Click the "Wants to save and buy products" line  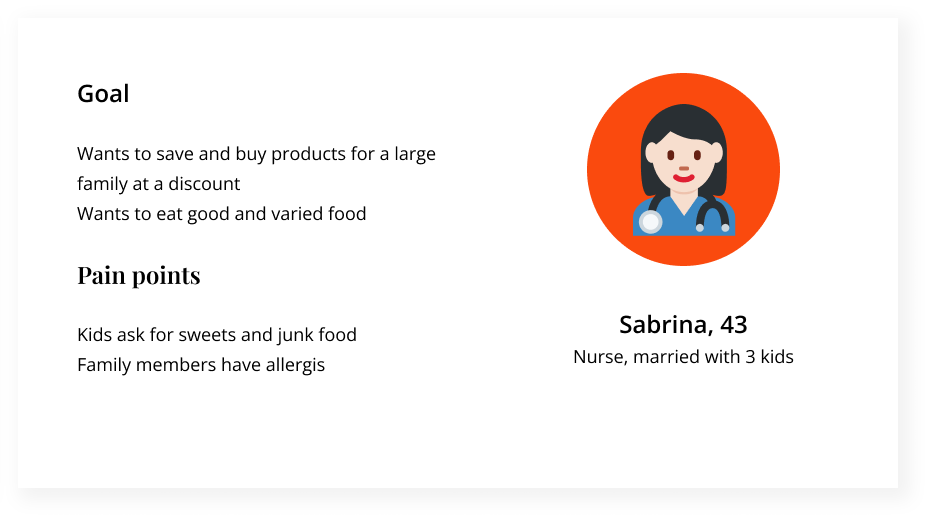(256, 155)
